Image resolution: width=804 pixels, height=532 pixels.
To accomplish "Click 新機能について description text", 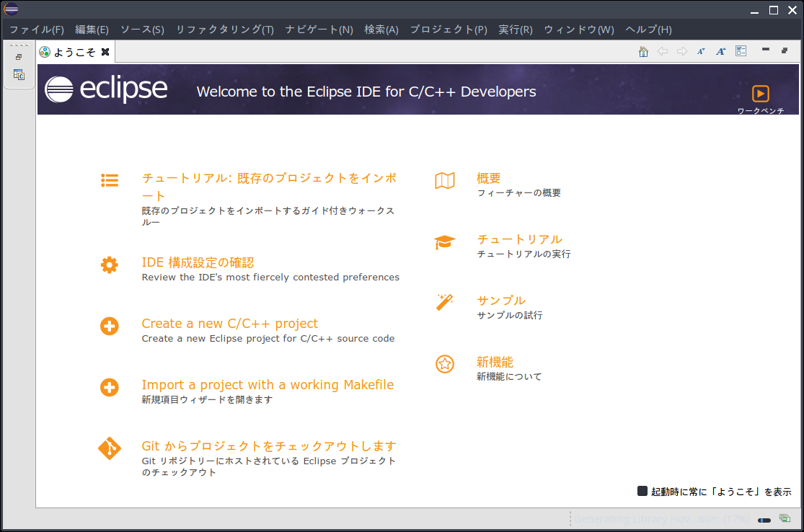I will click(x=509, y=376).
